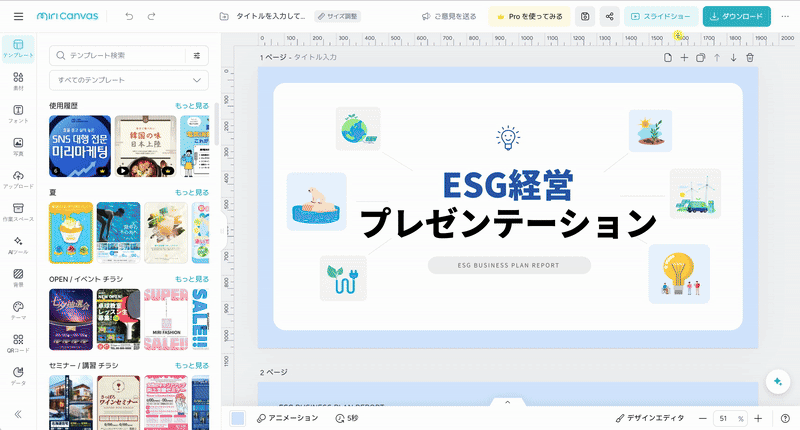Open the QRコード tool in sidebar

tap(18, 345)
